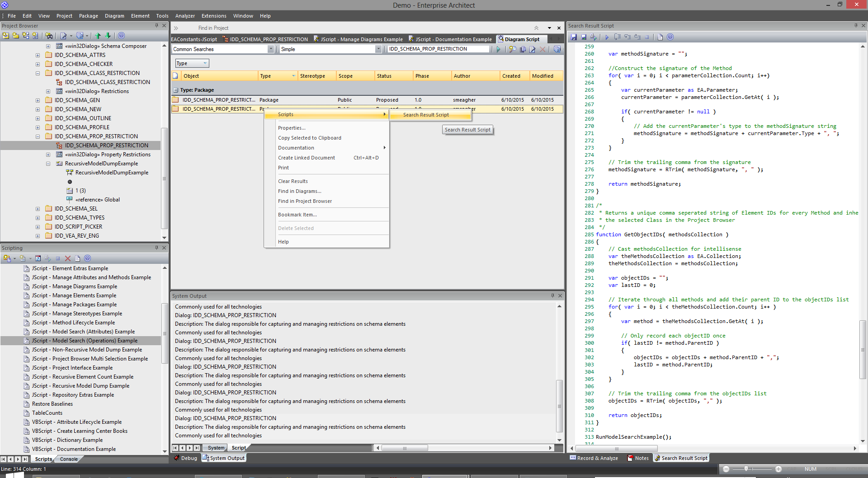Viewport: 868px width, 478px height.
Task: Pin the System Output panel
Action: tap(552, 296)
